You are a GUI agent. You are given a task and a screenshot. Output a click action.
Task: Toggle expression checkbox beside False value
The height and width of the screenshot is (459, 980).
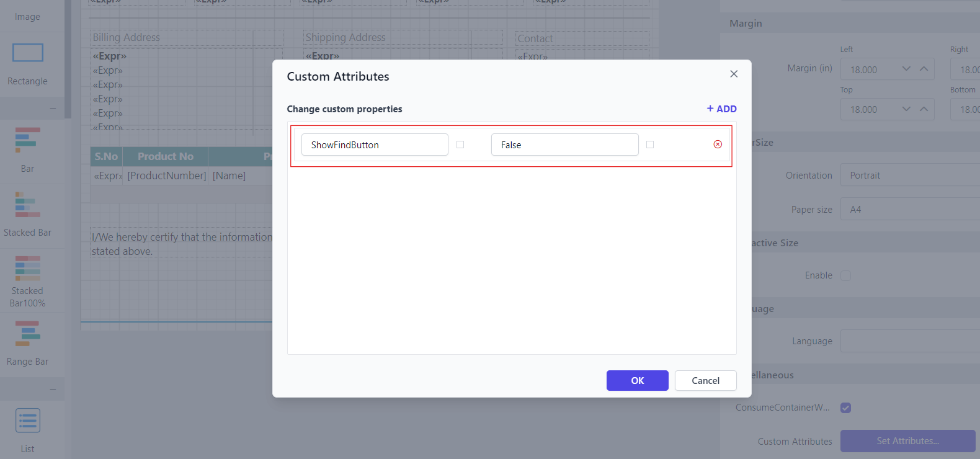click(650, 145)
